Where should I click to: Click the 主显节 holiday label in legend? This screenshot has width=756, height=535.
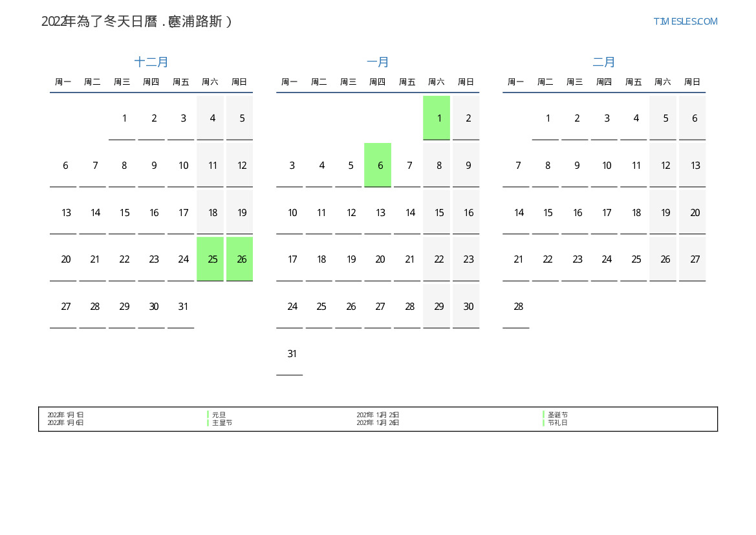[222, 422]
